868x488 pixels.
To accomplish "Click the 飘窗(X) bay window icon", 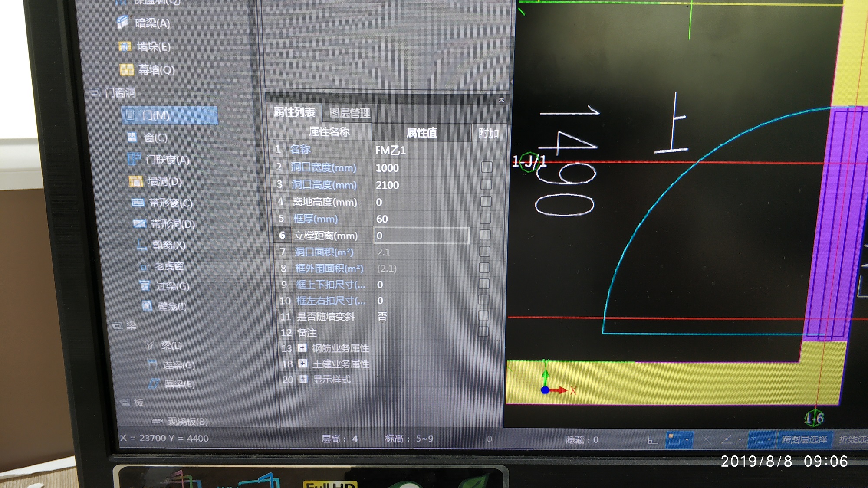I will pos(141,245).
